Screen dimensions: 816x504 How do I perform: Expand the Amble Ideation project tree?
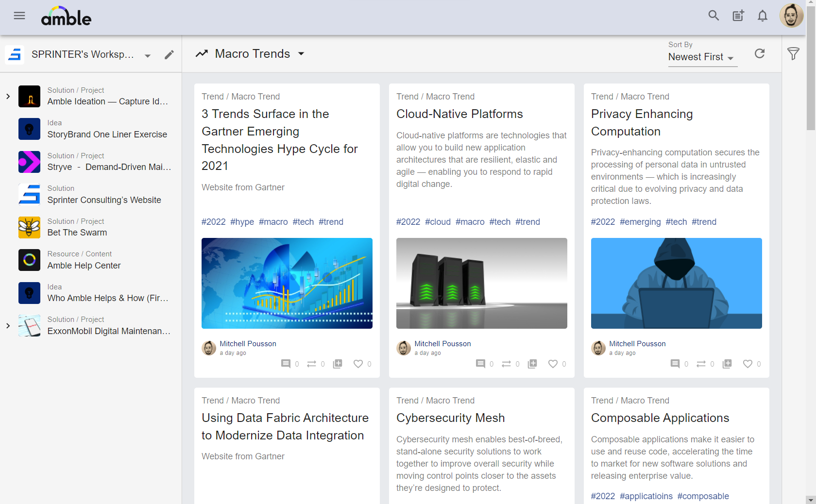click(8, 96)
